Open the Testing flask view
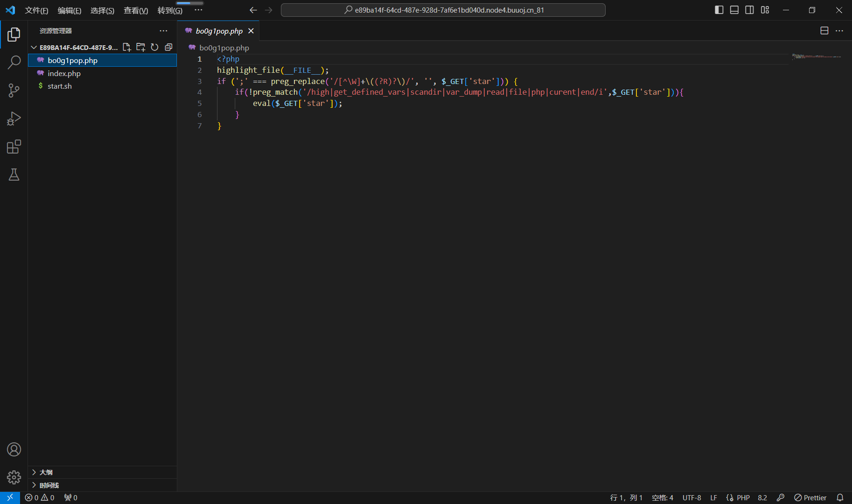The height and width of the screenshot is (504, 852). [x=14, y=175]
